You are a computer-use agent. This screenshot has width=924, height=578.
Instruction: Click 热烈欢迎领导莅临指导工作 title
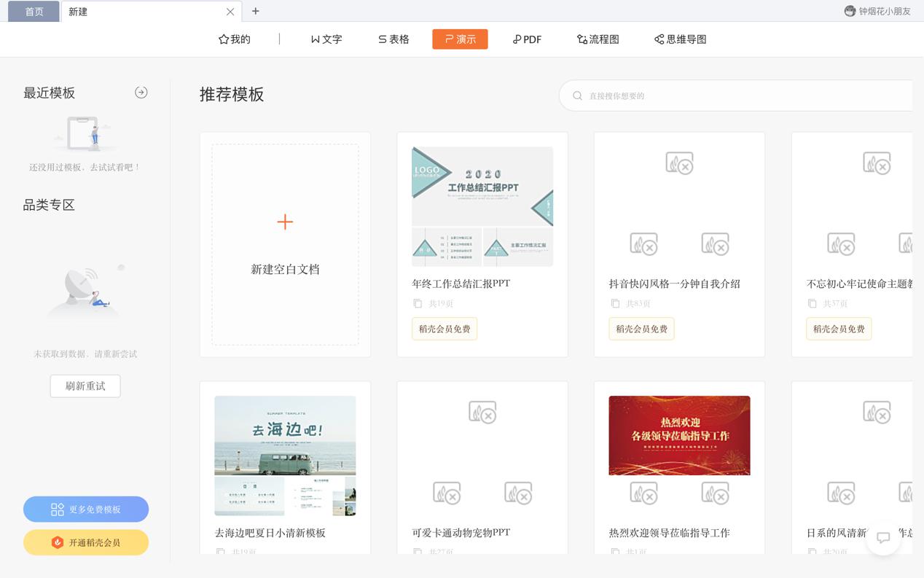(x=670, y=533)
